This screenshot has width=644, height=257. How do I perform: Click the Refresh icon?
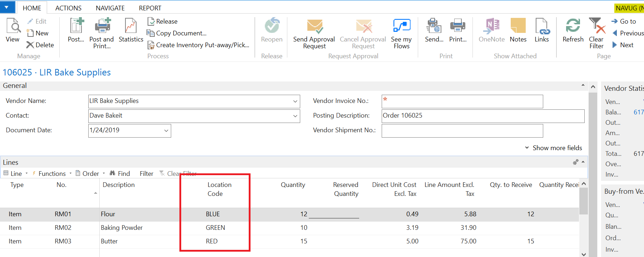(573, 27)
